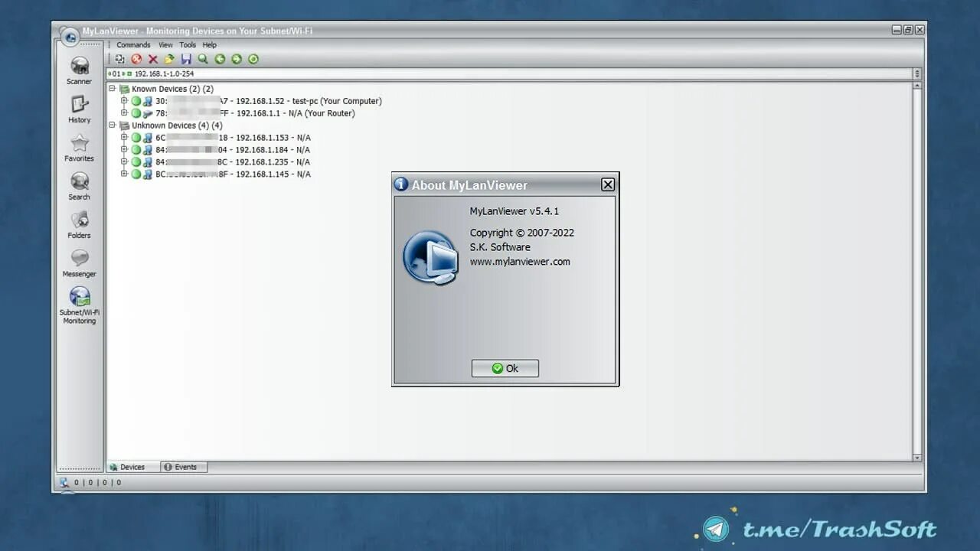Open the Favorites star in sidebar
Image resolution: width=980 pixels, height=551 pixels.
tap(80, 148)
